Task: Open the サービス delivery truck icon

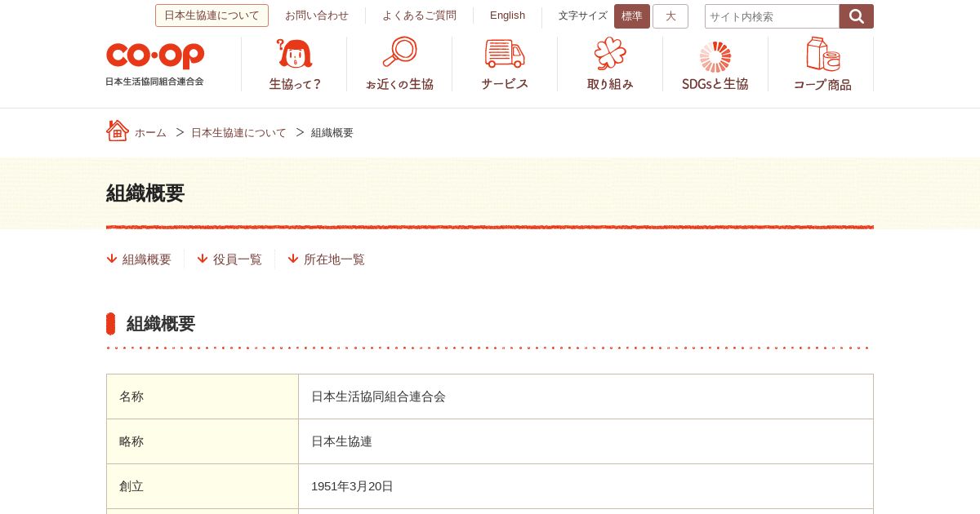Action: [505, 53]
